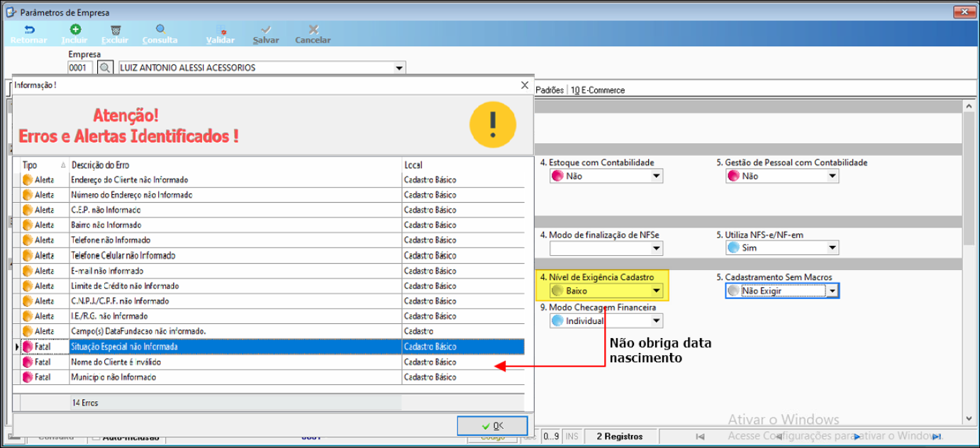Open Consulta with the magnifier toolbar icon
Viewport: 980px width, 448px height.
(x=160, y=30)
